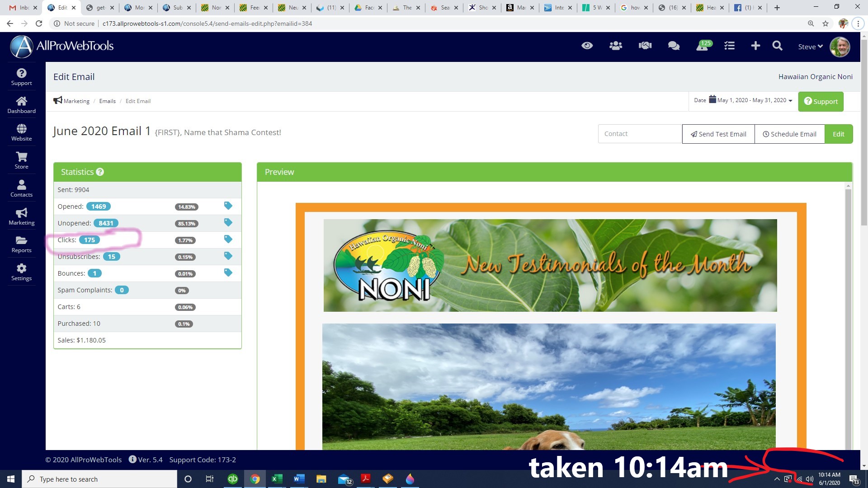Go to Marketing breadcrumb link
868x488 pixels.
[x=76, y=101]
